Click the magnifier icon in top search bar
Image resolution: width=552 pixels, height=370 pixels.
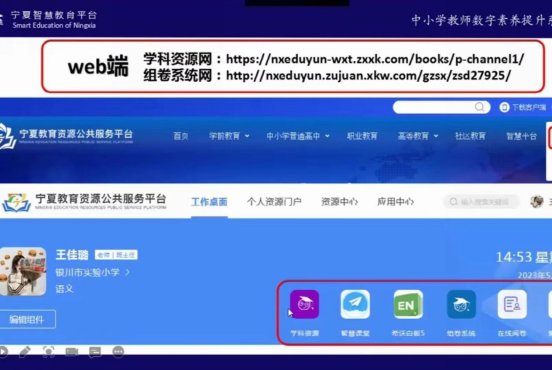click(479, 107)
